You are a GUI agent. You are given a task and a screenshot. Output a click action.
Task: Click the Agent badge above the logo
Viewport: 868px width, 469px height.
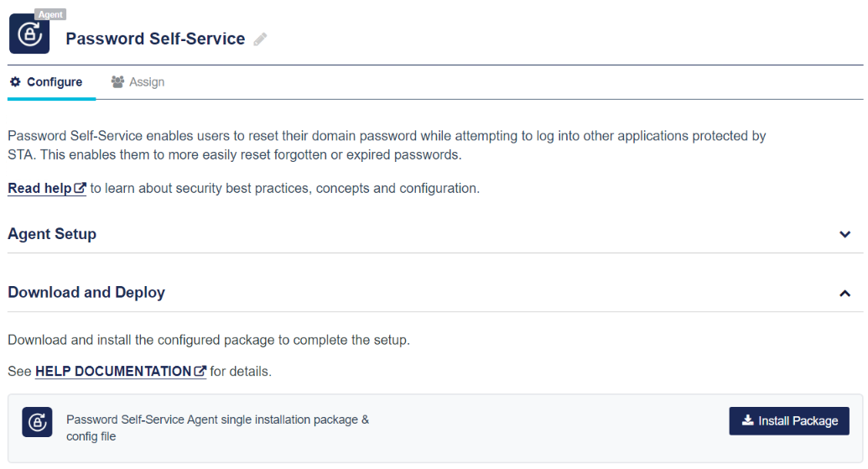coord(50,15)
